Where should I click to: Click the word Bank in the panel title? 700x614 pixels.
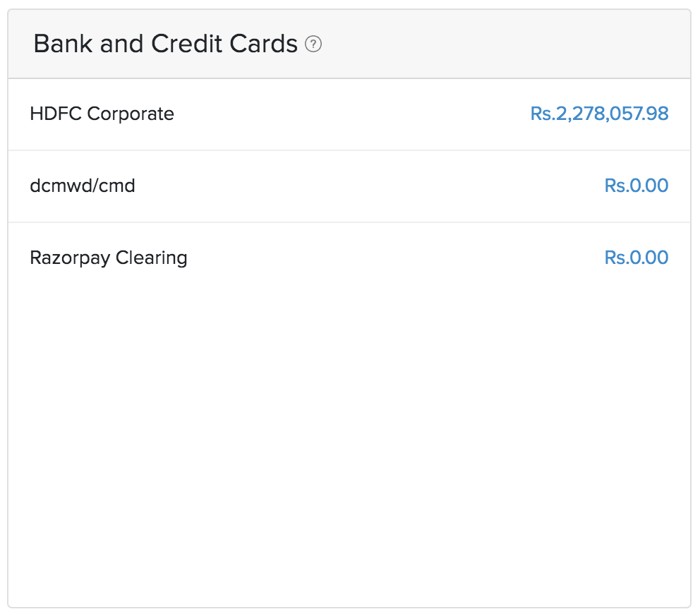click(64, 44)
